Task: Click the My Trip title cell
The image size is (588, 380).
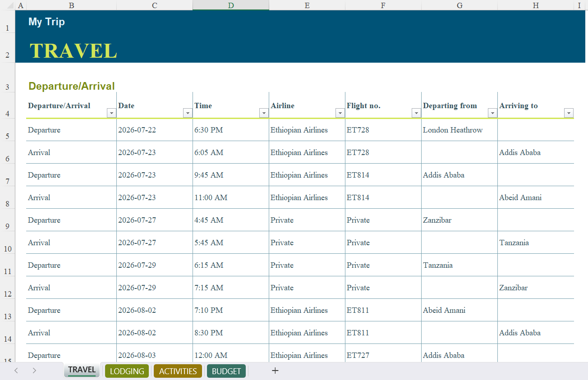Action: pos(46,22)
